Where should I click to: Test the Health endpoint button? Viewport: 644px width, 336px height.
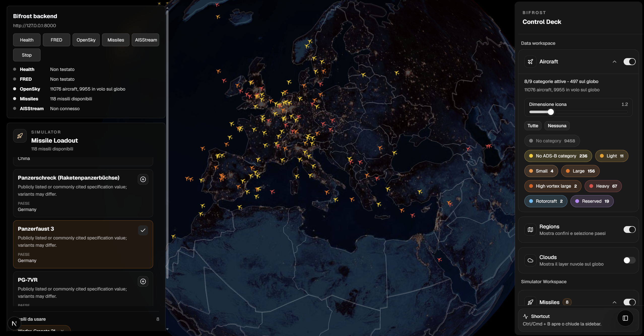(27, 40)
